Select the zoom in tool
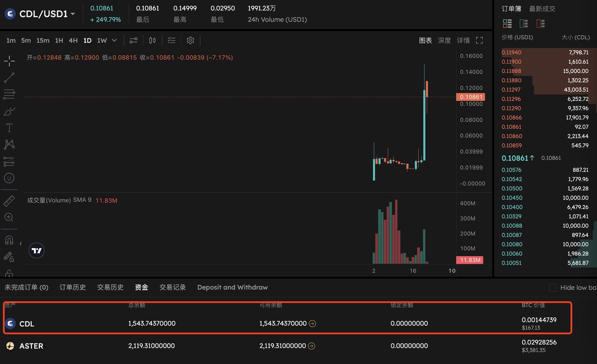This screenshot has height=364, width=597. tap(9, 217)
